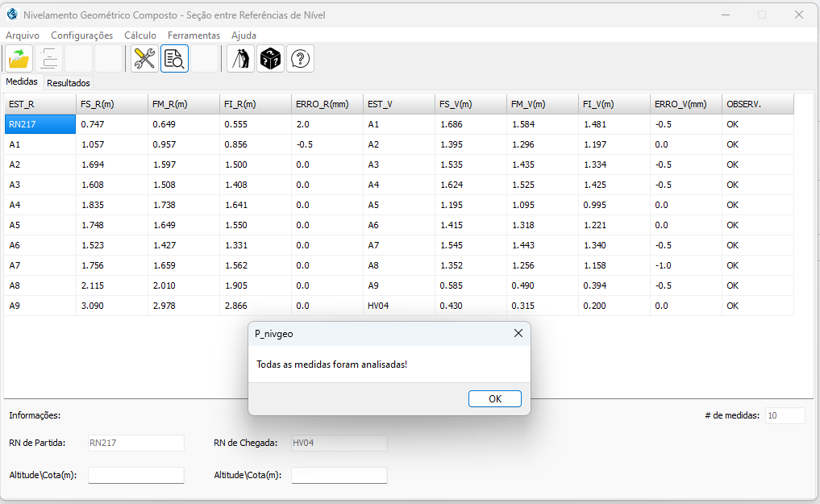
Task: Select cell with value 0.585
Action: tap(471, 285)
